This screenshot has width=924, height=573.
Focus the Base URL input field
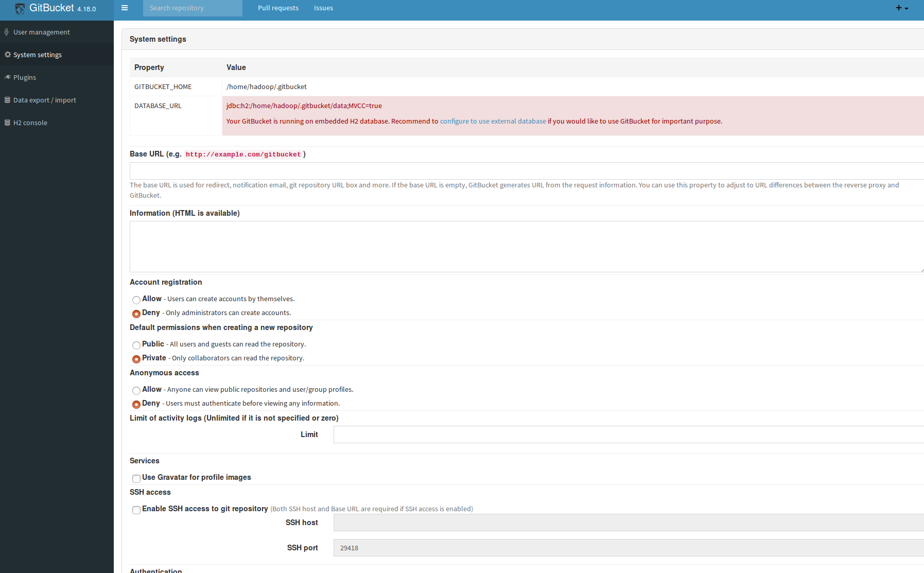coord(527,171)
